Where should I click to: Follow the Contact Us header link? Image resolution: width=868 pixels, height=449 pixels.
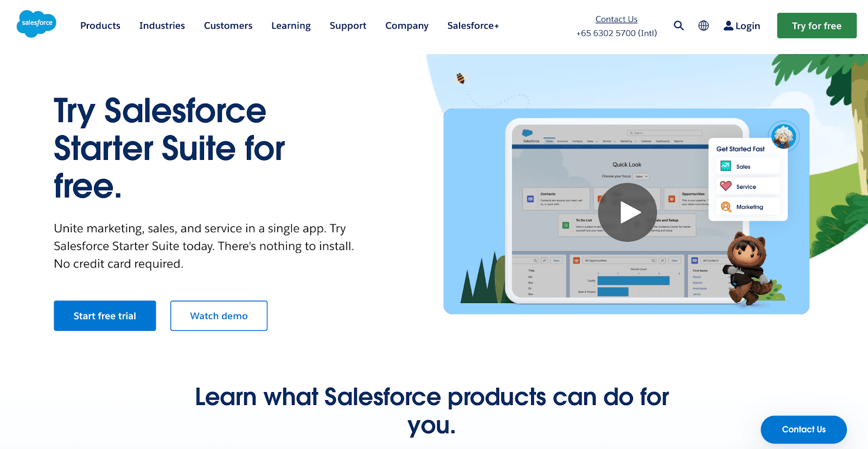click(616, 19)
